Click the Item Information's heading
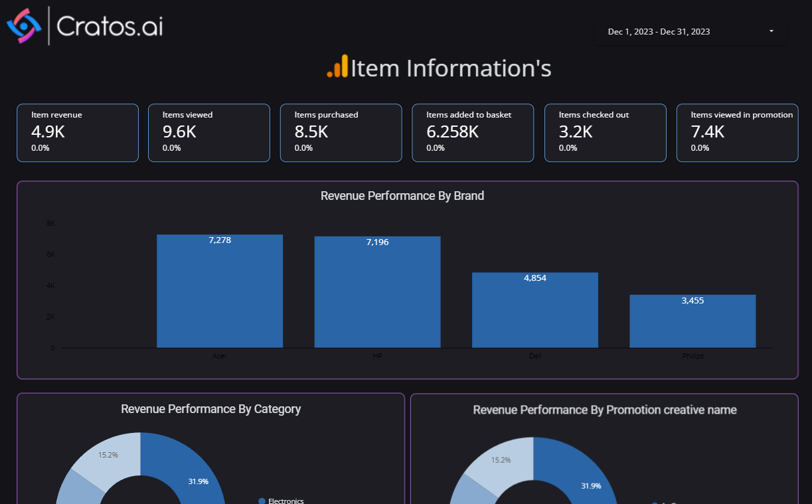The width and height of the screenshot is (812, 504). [x=451, y=68]
